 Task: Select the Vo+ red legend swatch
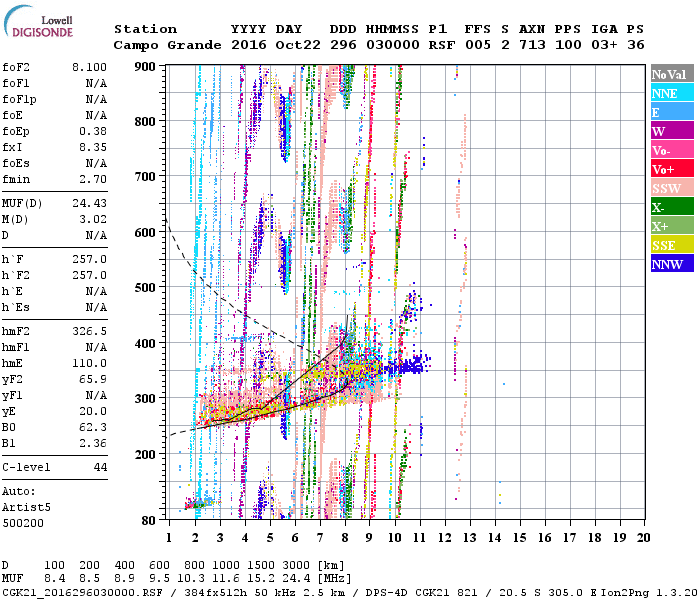coord(672,169)
